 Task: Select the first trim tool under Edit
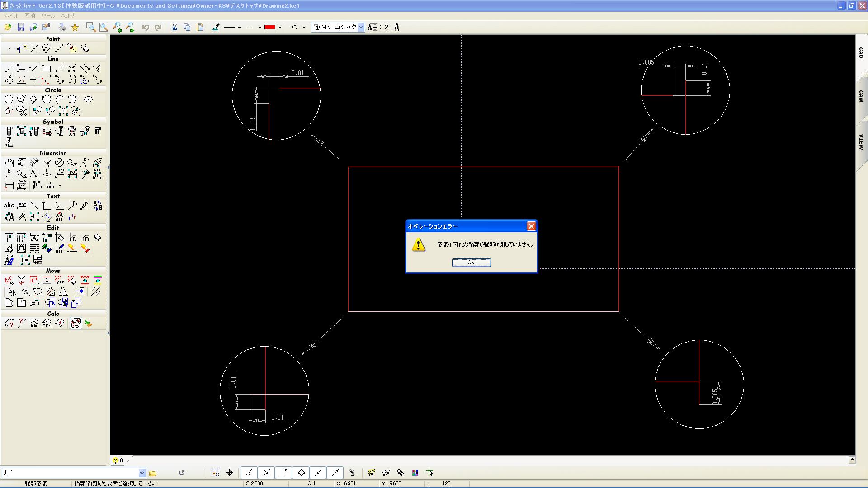pos(9,238)
